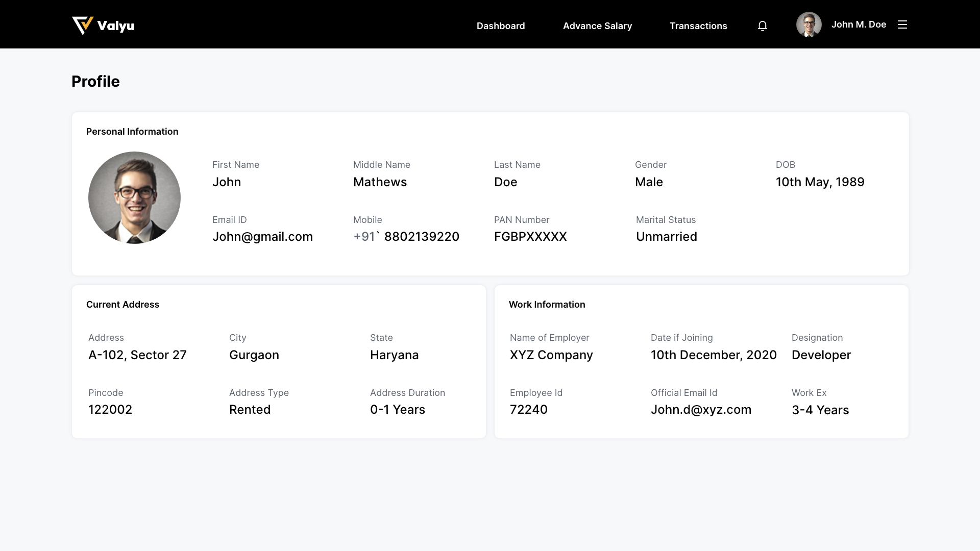Viewport: 980px width, 551px height.
Task: Click the large profile photo
Action: click(134, 197)
